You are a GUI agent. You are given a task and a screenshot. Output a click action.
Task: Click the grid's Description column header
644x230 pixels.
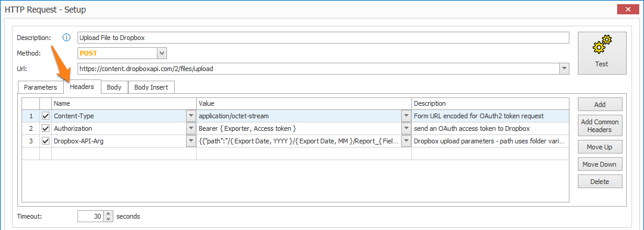490,103
